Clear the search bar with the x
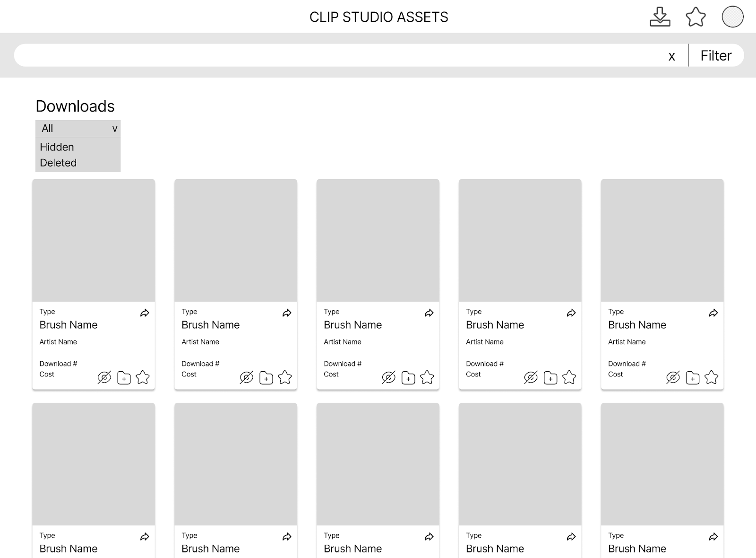 click(x=671, y=56)
